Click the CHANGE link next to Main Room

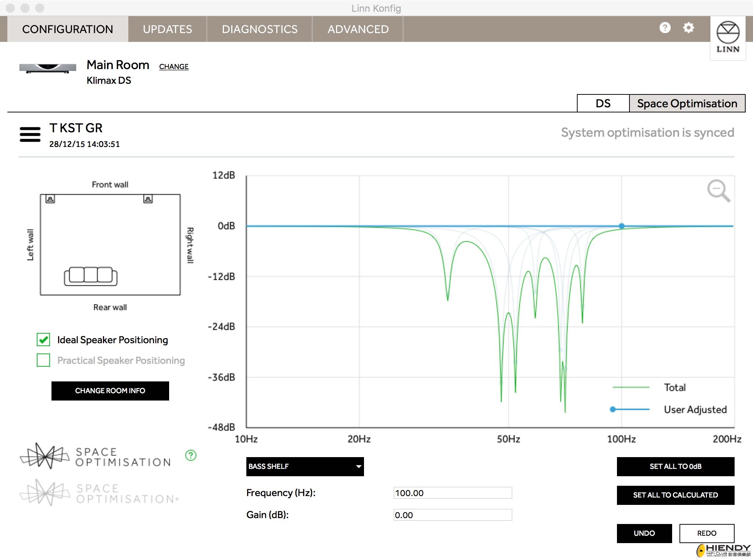[174, 67]
